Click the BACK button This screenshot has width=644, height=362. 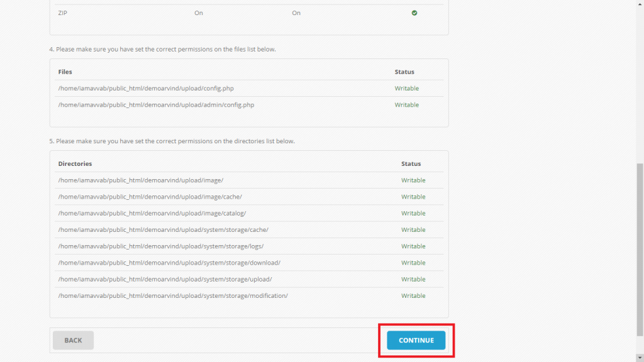click(73, 340)
